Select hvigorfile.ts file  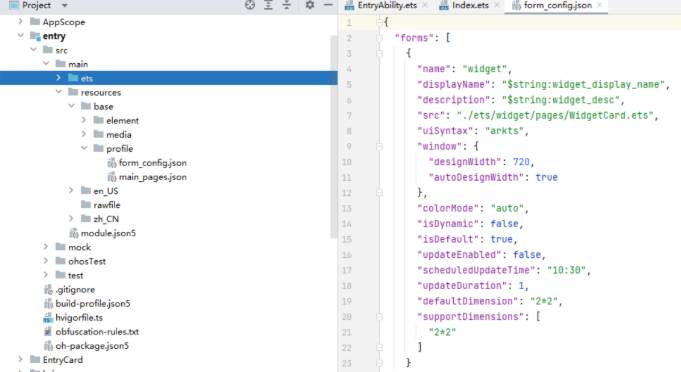[x=79, y=318]
